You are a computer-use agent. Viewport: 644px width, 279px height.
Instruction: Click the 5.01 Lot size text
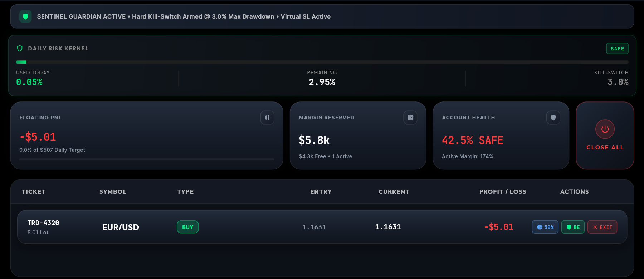point(38,233)
